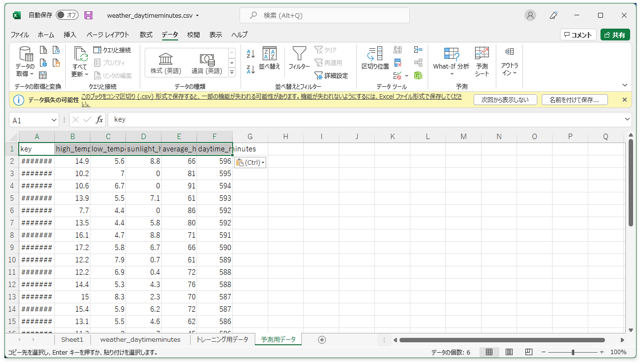This screenshot has height=364, width=641.
Task: Open the Data Validation dropdown arrow
Action: [406, 75]
